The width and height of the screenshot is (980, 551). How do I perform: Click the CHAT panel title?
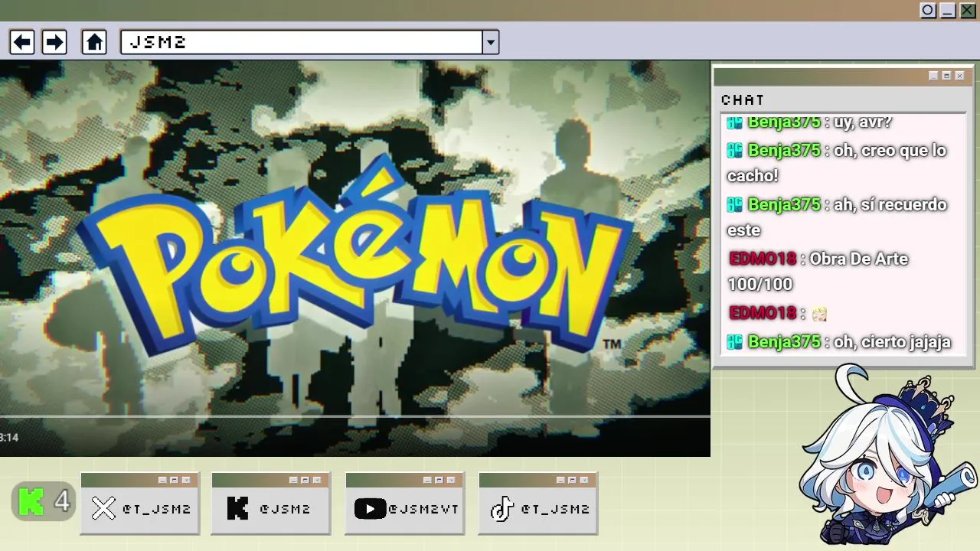pyautogui.click(x=743, y=99)
